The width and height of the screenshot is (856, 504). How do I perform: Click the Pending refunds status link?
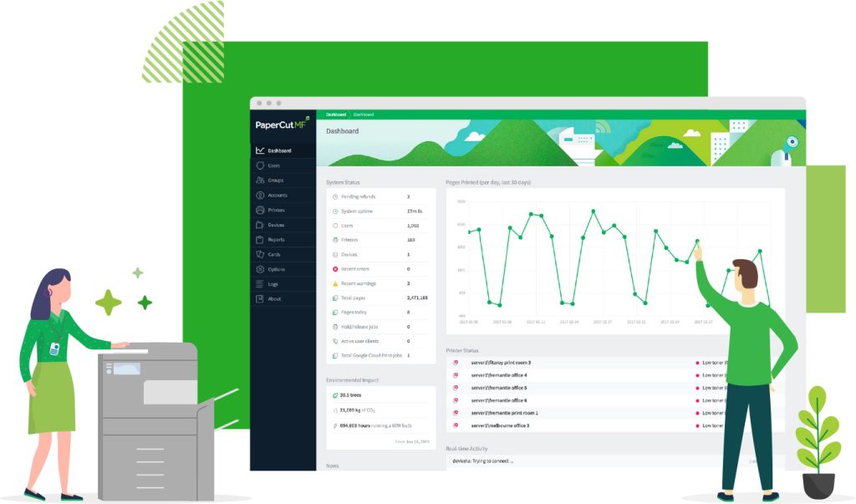[358, 196]
